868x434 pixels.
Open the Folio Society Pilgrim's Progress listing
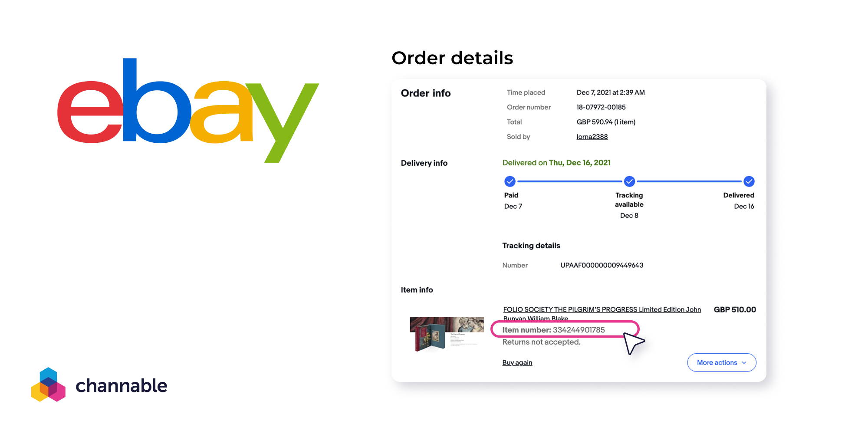tap(602, 313)
